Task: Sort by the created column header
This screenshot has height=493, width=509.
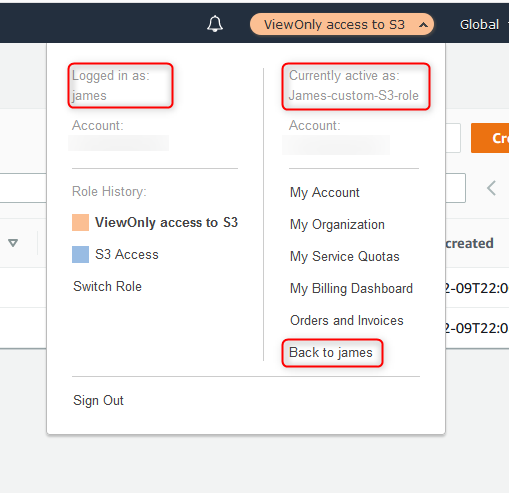Action: pyautogui.click(x=469, y=243)
